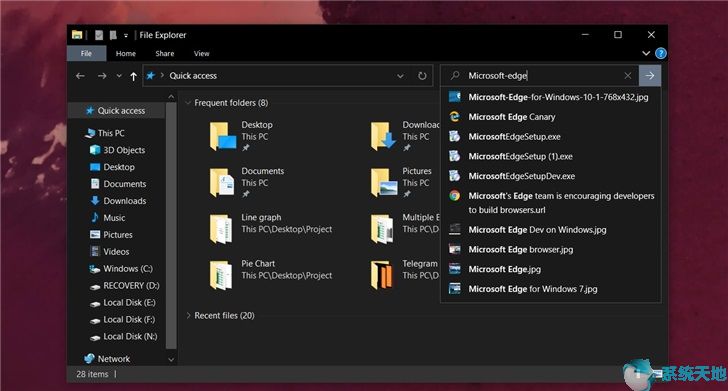Choose Microsoft Edge browser.jpg suggestion
The height and width of the screenshot is (391, 728).
[x=551, y=249]
